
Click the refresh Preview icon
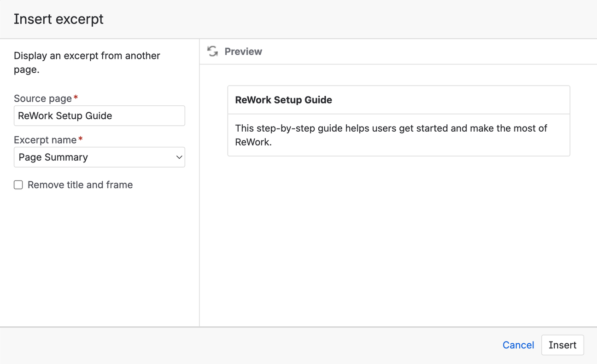pyautogui.click(x=212, y=52)
